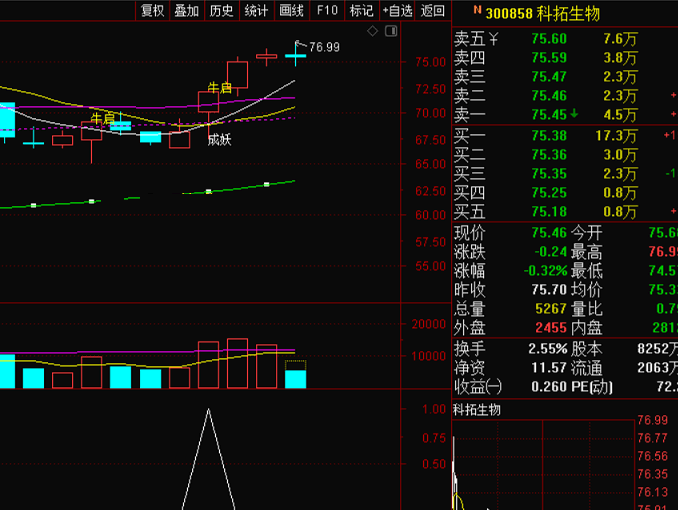The height and width of the screenshot is (510, 678).
Task: Select the 买三 price 75.35
Action: tap(549, 174)
